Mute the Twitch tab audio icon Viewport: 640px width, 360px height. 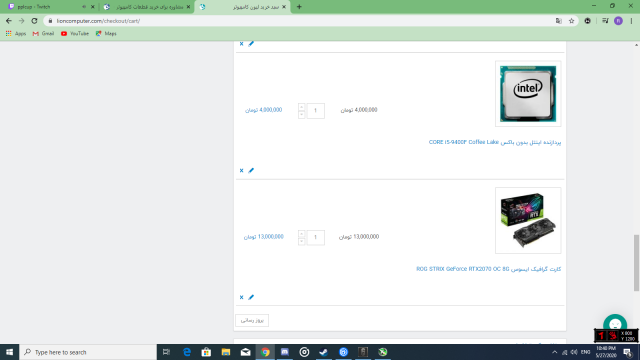pos(84,7)
